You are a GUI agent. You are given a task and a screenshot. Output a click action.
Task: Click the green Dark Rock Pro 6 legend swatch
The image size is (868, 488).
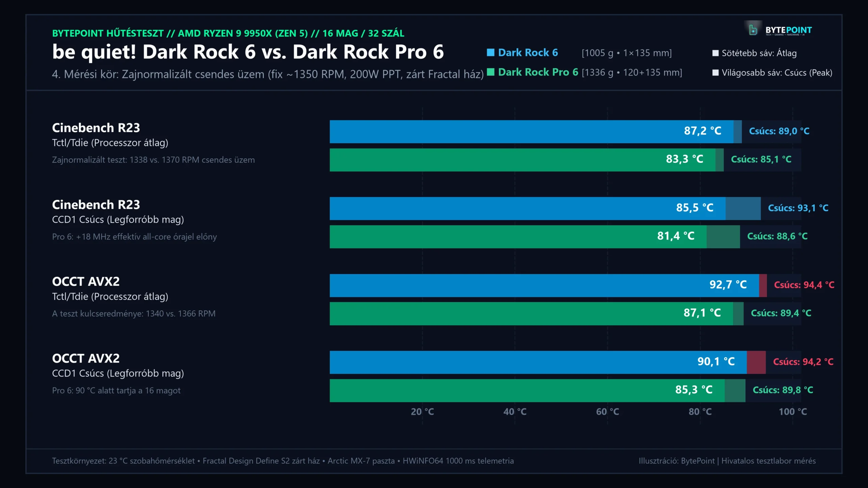[490, 72]
